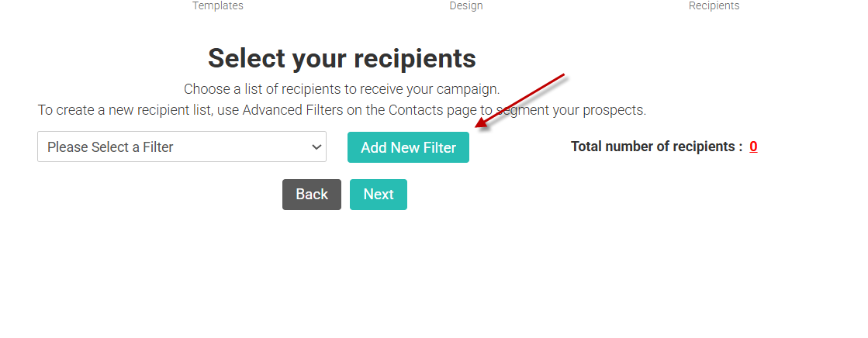Click the "Total number of recipients" label
The height and width of the screenshot is (338, 868).
pos(656,147)
